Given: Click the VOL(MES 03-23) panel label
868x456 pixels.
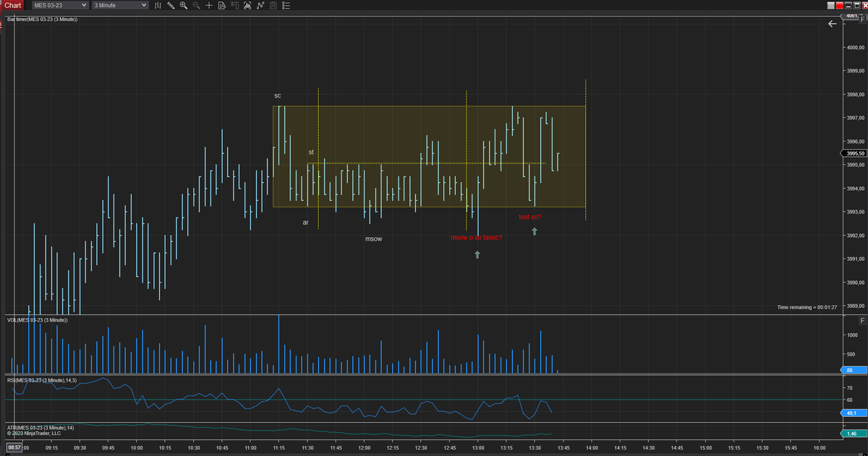Looking at the screenshot, I should pos(37,319).
